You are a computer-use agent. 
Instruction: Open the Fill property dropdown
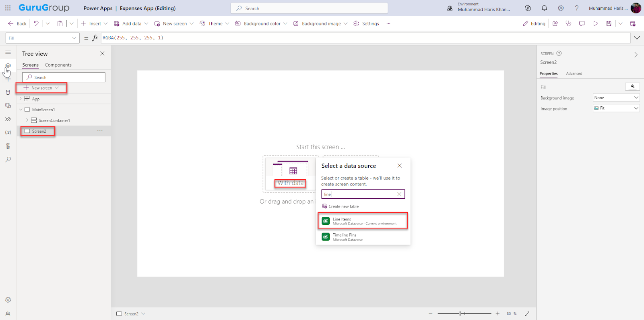tap(42, 38)
